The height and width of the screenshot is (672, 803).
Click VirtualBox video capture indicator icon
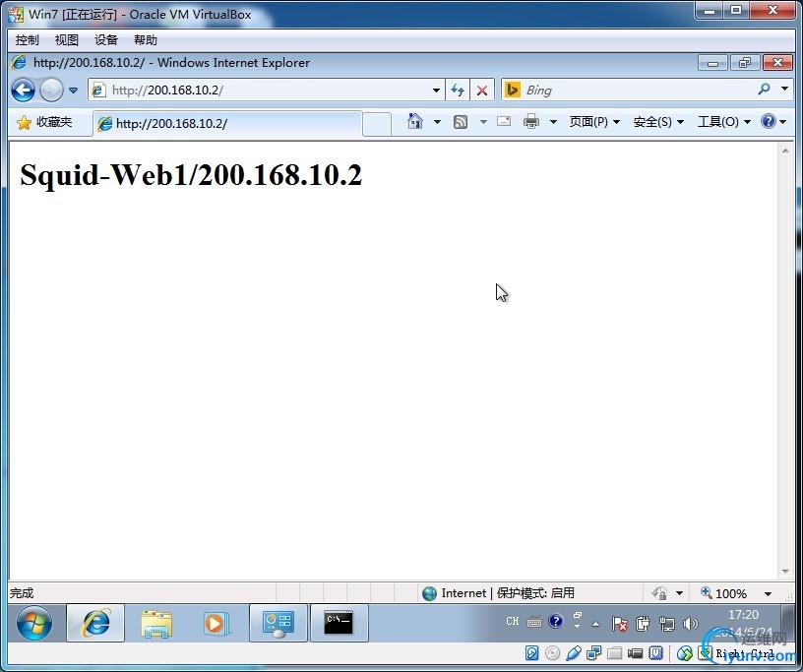pyautogui.click(x=635, y=653)
